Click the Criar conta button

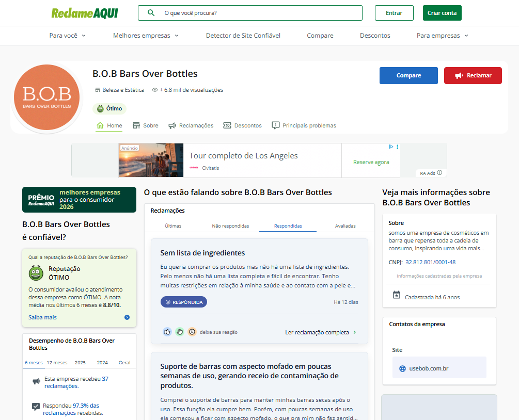(442, 13)
